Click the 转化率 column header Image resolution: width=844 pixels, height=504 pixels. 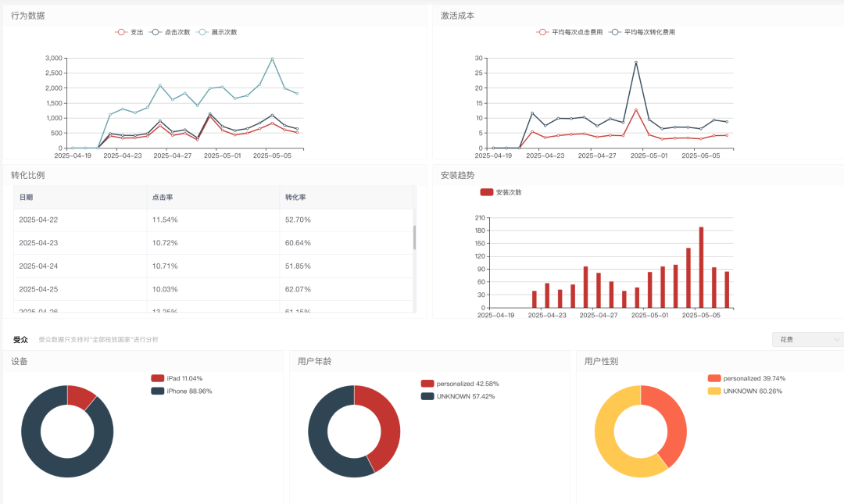294,198
